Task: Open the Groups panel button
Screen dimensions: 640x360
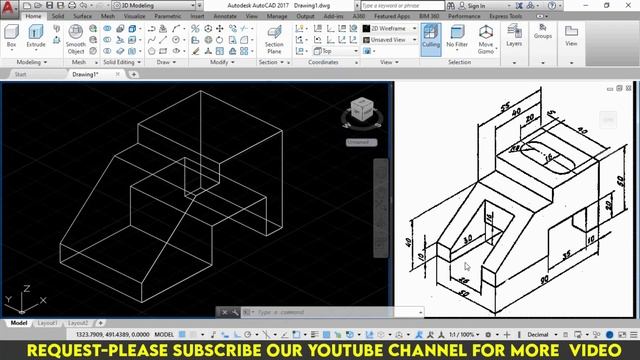Action: click(x=542, y=31)
